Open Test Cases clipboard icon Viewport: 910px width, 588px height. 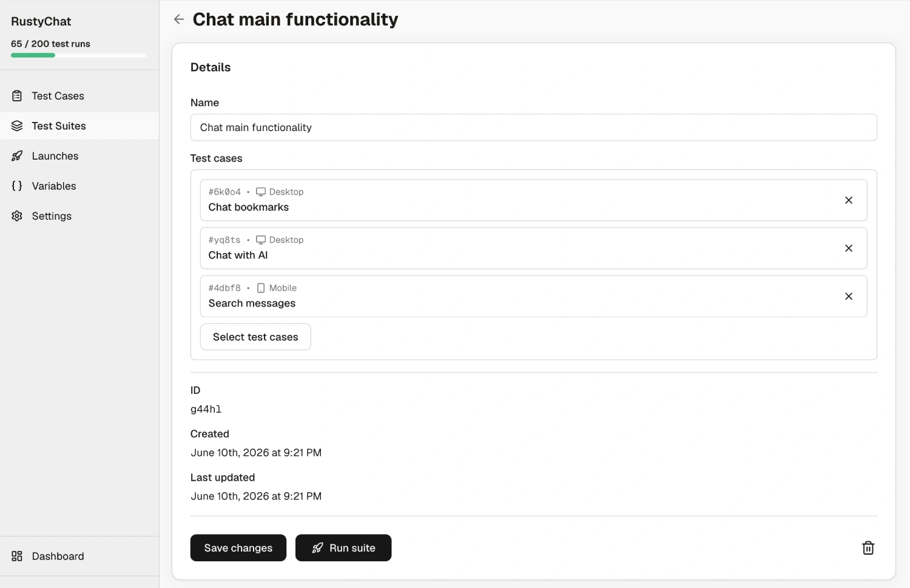[x=17, y=96]
